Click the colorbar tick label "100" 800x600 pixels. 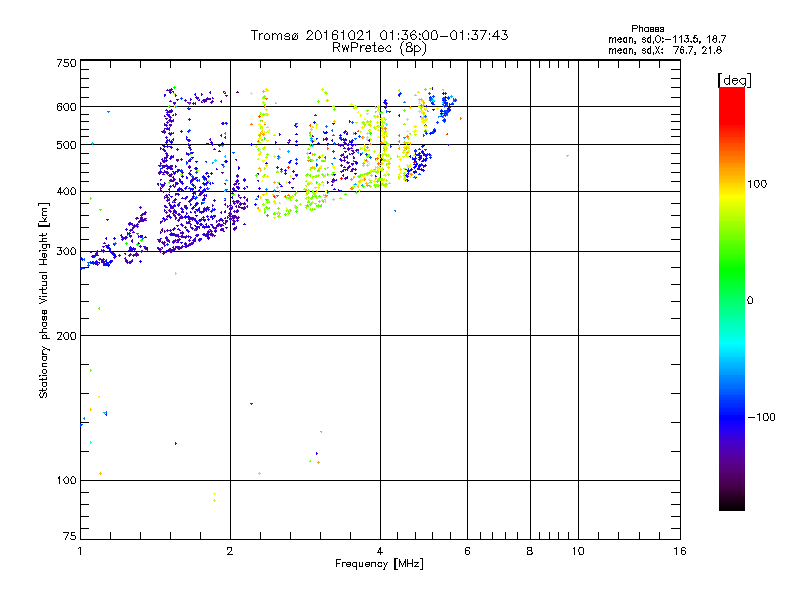click(x=757, y=184)
